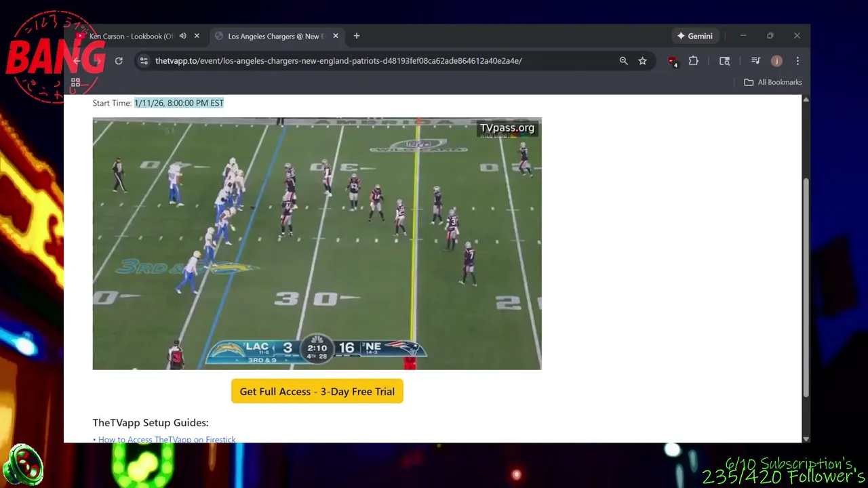The width and height of the screenshot is (868, 488).
Task: Click the football game video player
Action: pyautogui.click(x=317, y=243)
